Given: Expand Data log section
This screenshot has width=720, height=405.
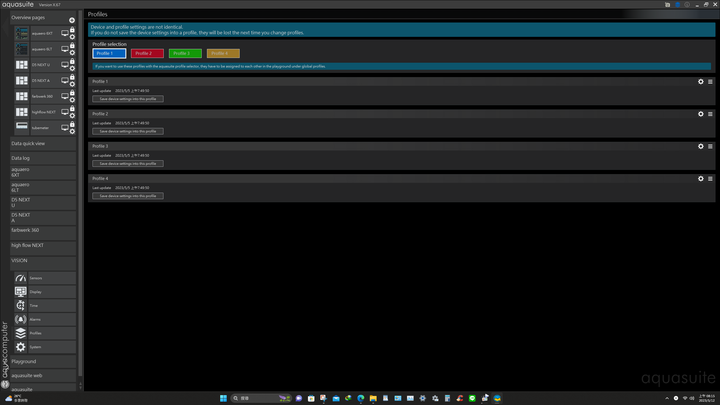Looking at the screenshot, I should (43, 158).
